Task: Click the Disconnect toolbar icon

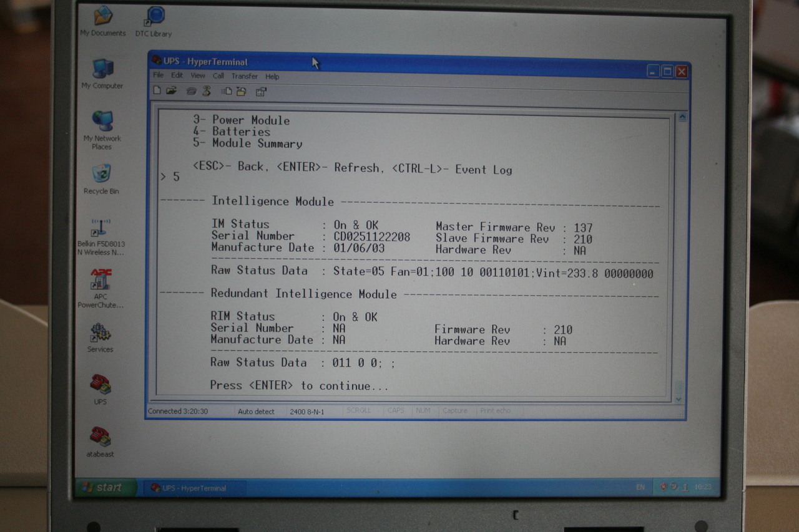Action: 207,91
